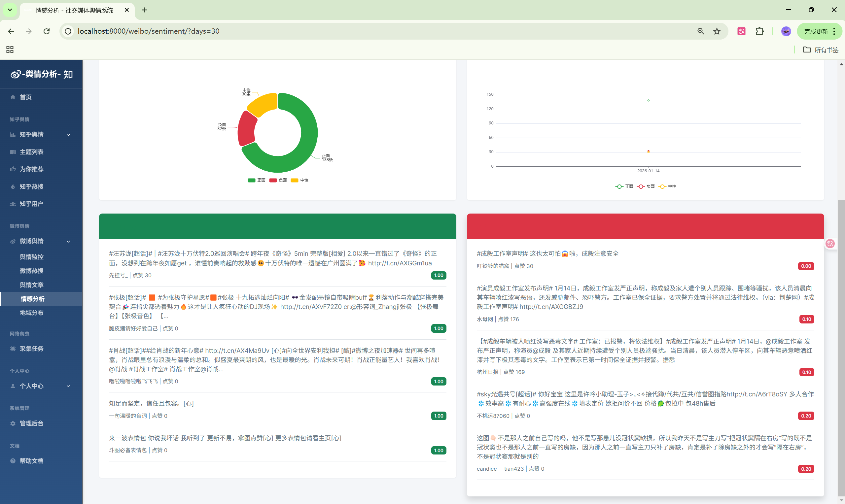The image size is (845, 504).
Task: Open the 成毅工作室声明 negative post link
Action: point(547,254)
